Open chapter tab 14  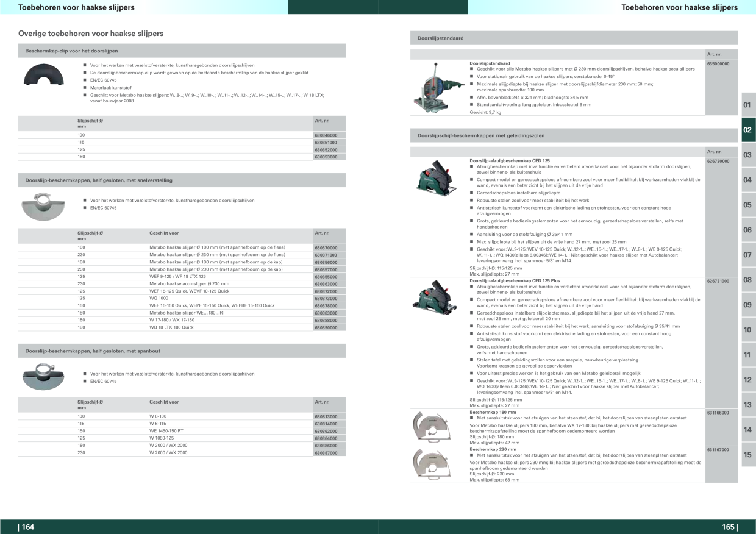coord(748,430)
